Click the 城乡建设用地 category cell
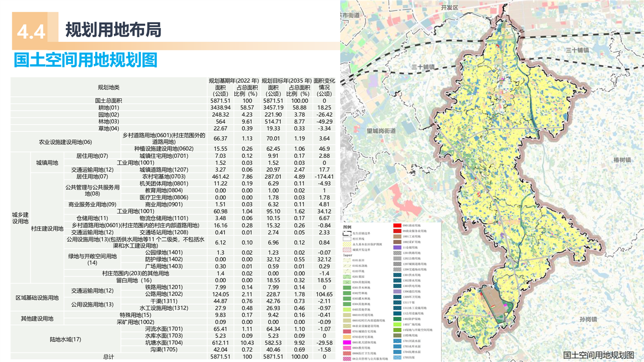 coord(20,218)
